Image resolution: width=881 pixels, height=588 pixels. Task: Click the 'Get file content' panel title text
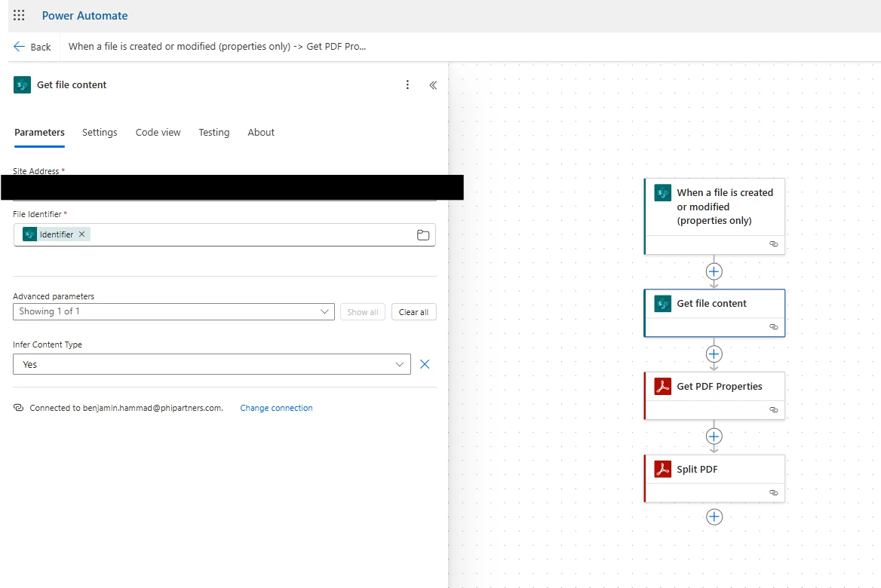tap(72, 84)
